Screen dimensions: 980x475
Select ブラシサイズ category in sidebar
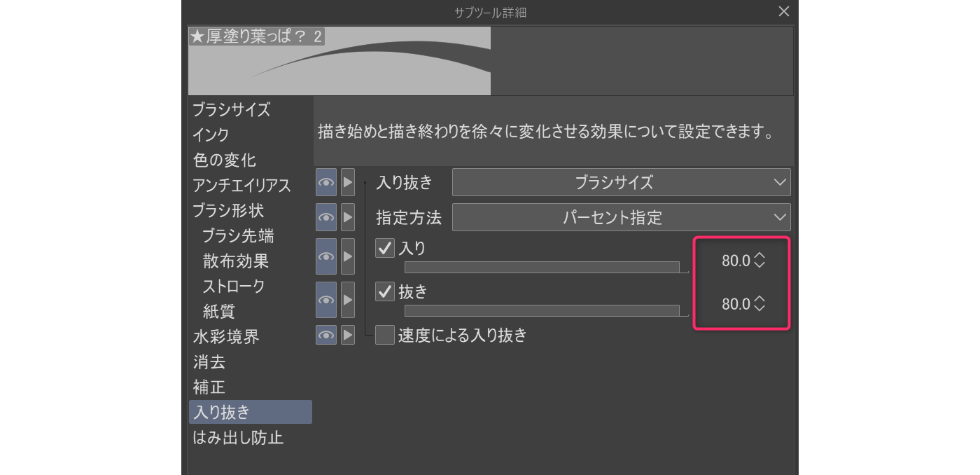[232, 109]
